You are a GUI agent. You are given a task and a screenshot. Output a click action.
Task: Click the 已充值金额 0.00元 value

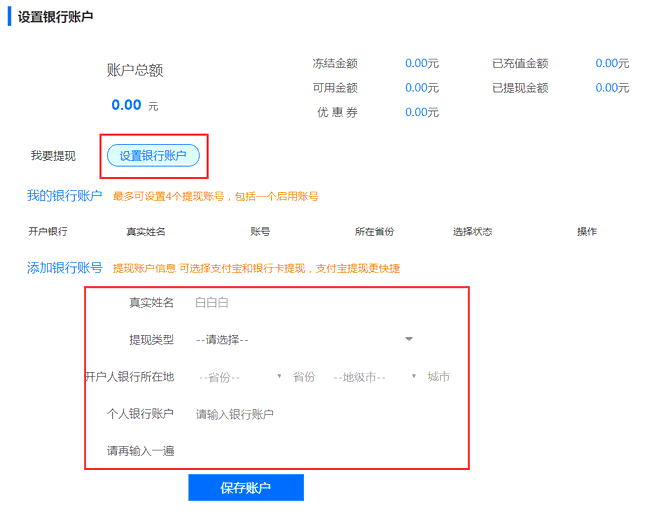(x=612, y=63)
